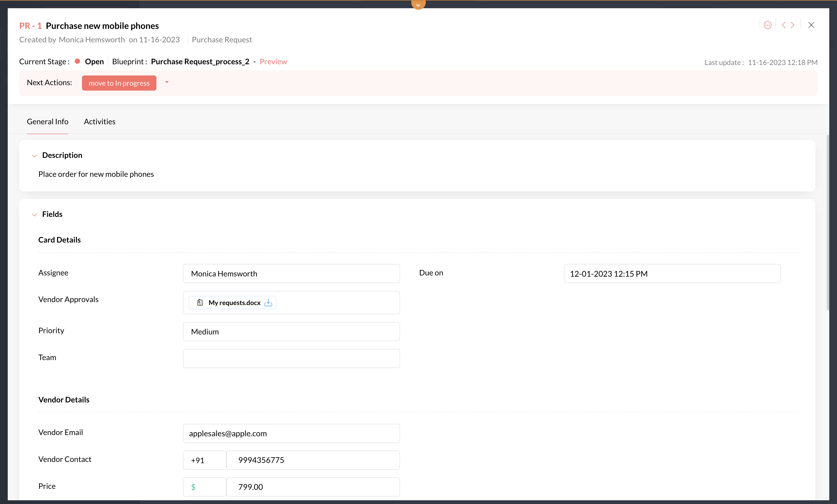Open the more options ellipsis icon

767,25
